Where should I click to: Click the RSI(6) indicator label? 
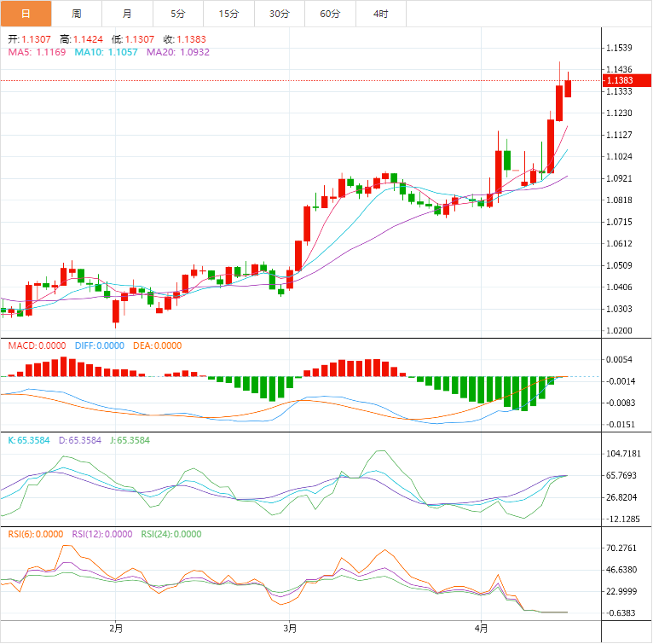pyautogui.click(x=36, y=534)
